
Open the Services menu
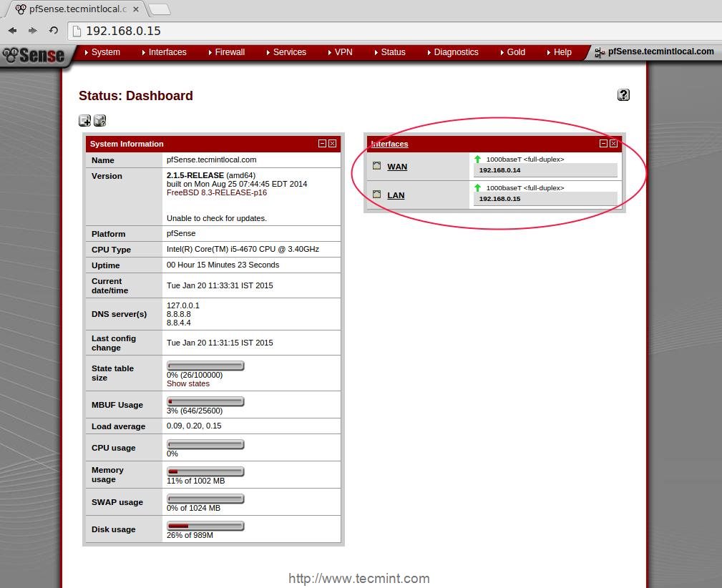tap(286, 52)
